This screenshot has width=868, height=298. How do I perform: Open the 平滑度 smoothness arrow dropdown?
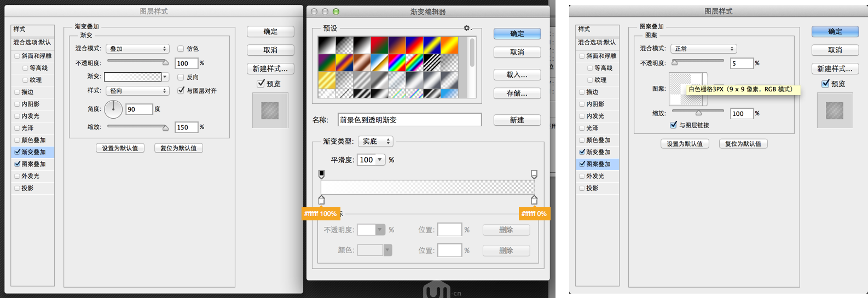tap(380, 160)
